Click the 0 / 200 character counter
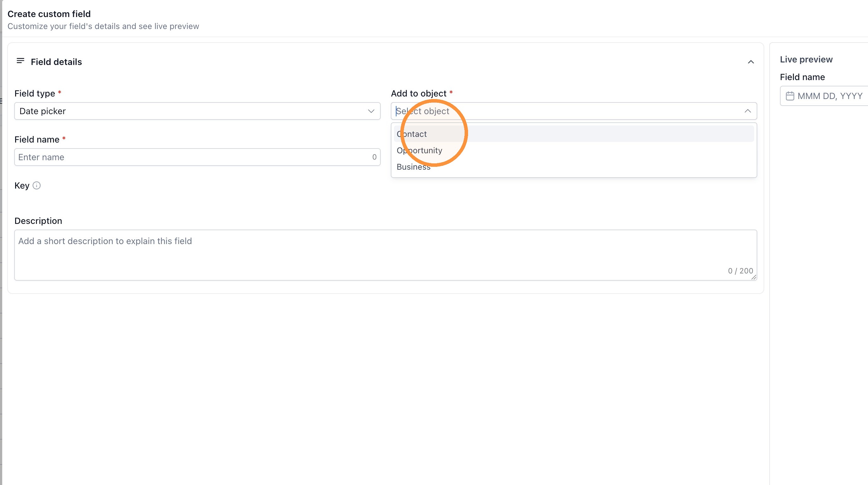 click(740, 271)
